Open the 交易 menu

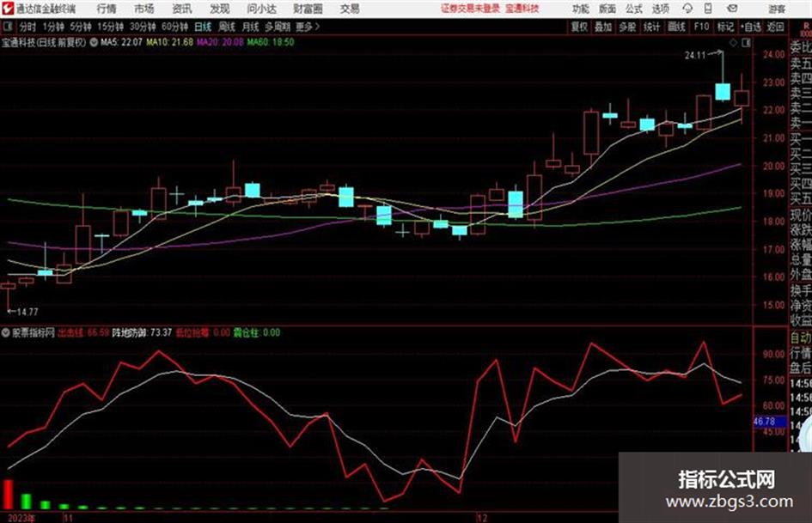click(350, 9)
